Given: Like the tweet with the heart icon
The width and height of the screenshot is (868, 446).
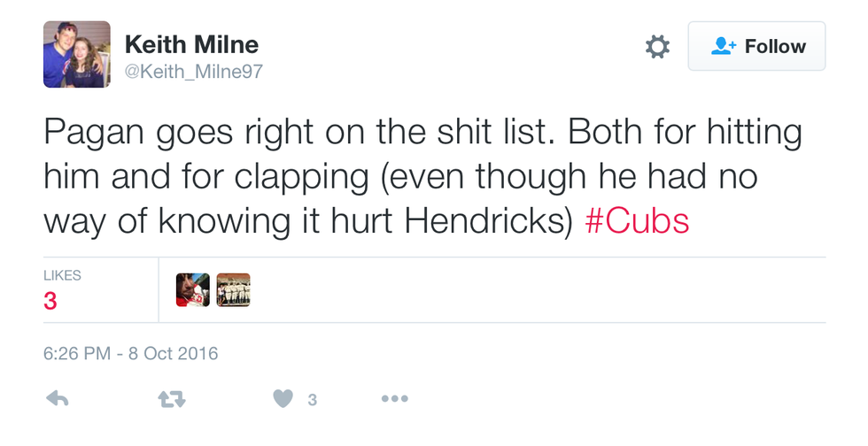Looking at the screenshot, I should point(283,400).
